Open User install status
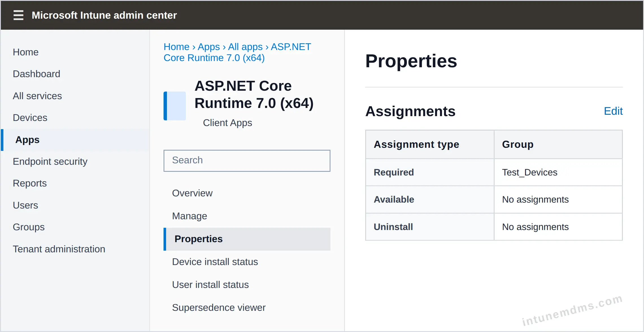The height and width of the screenshot is (332, 644). coord(210,285)
